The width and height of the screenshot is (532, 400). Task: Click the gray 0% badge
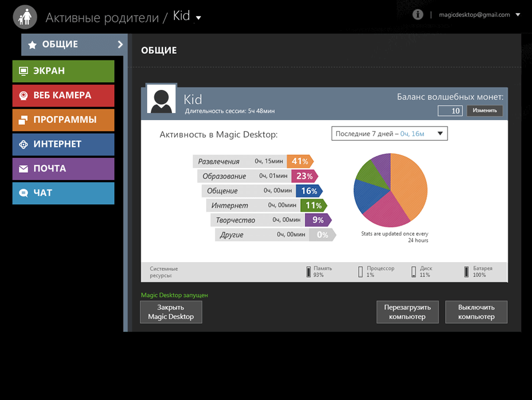(322, 234)
